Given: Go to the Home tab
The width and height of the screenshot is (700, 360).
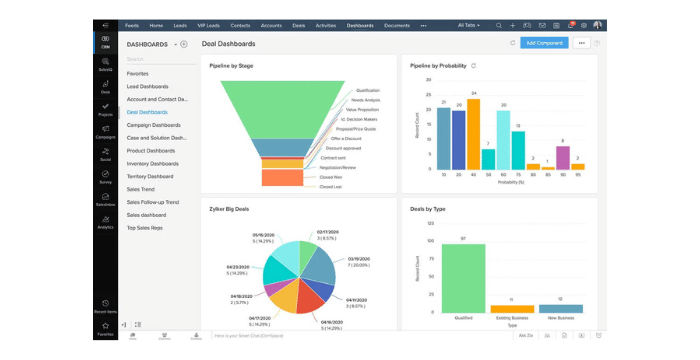Looking at the screenshot, I should pyautogui.click(x=156, y=25).
